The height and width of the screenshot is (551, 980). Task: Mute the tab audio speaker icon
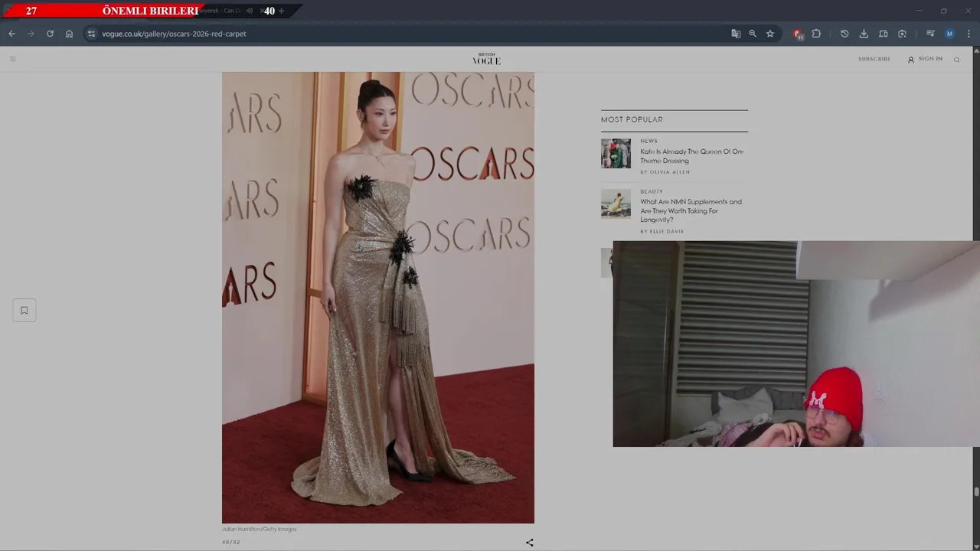click(250, 11)
